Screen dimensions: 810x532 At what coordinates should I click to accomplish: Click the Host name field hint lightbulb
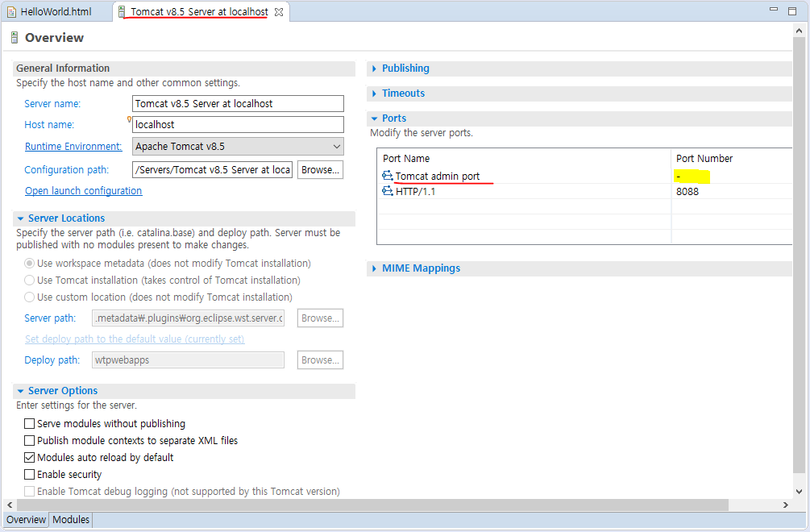(129, 119)
